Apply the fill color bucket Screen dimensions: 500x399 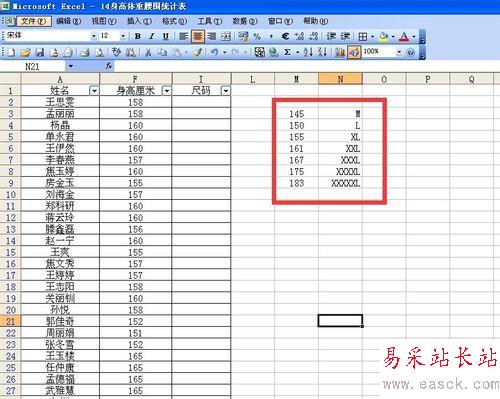(x=384, y=36)
